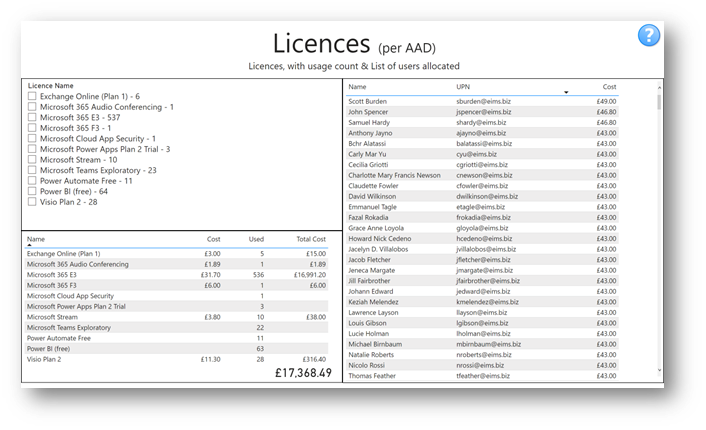
Task: Open the help question mark icon
Action: tap(649, 35)
